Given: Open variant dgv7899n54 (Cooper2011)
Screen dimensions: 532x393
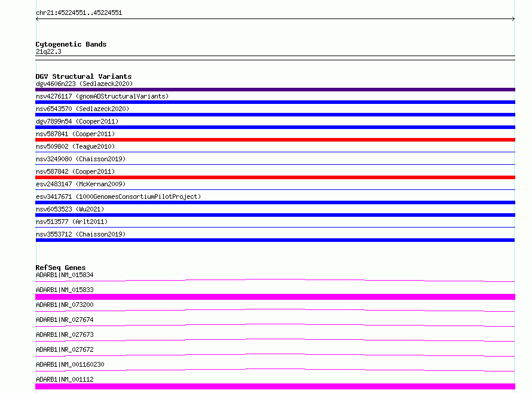Looking at the screenshot, I should click(77, 121).
